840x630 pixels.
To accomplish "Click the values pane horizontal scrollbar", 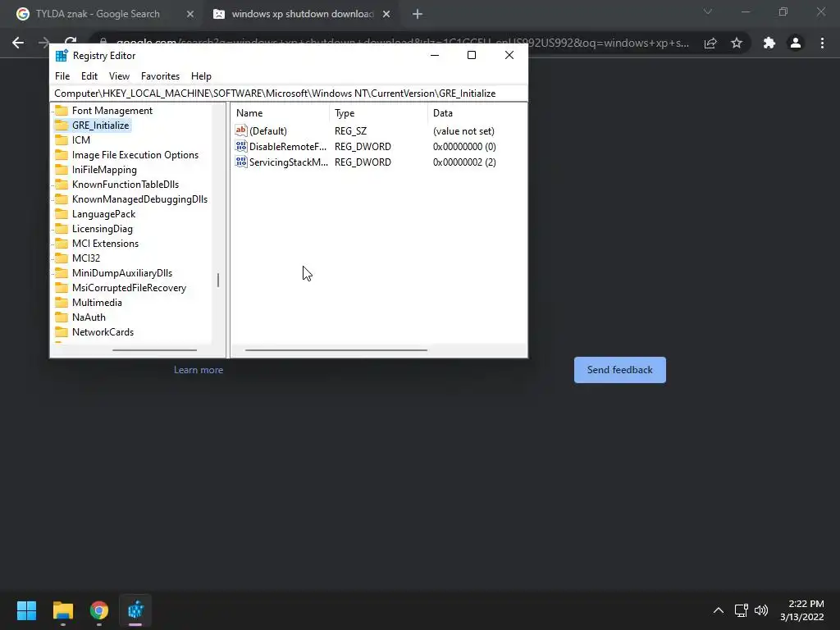I will point(336,349).
